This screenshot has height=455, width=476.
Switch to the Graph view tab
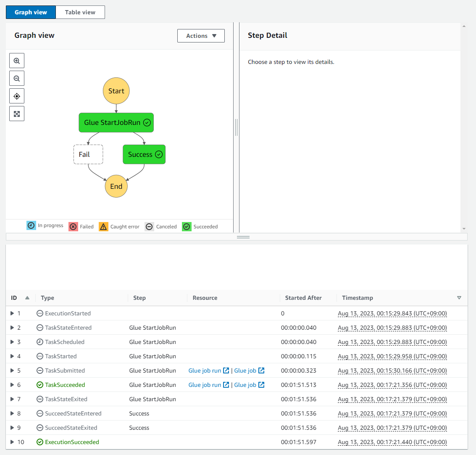coord(30,12)
